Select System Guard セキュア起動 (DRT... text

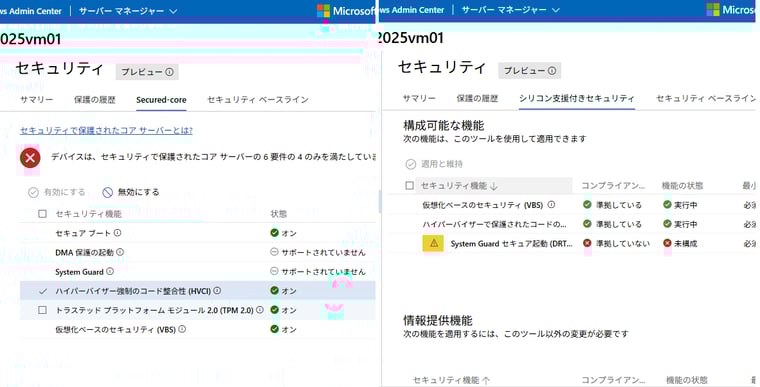[511, 243]
